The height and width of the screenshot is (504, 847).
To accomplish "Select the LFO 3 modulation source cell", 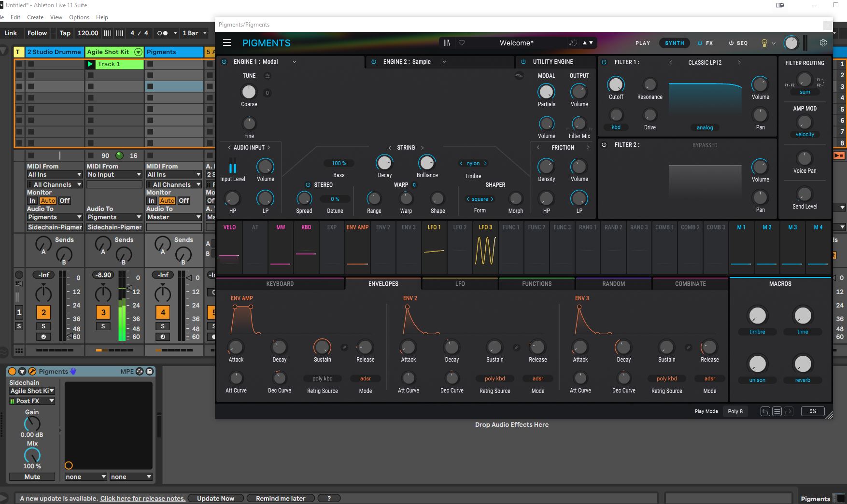I will tap(485, 247).
